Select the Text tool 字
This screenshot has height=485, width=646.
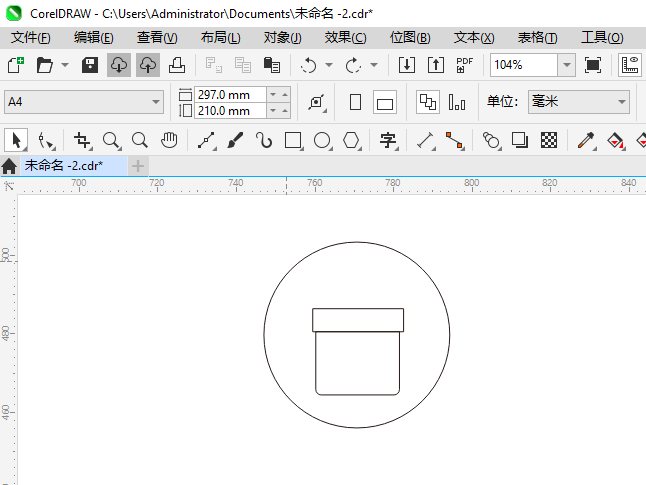coord(388,141)
